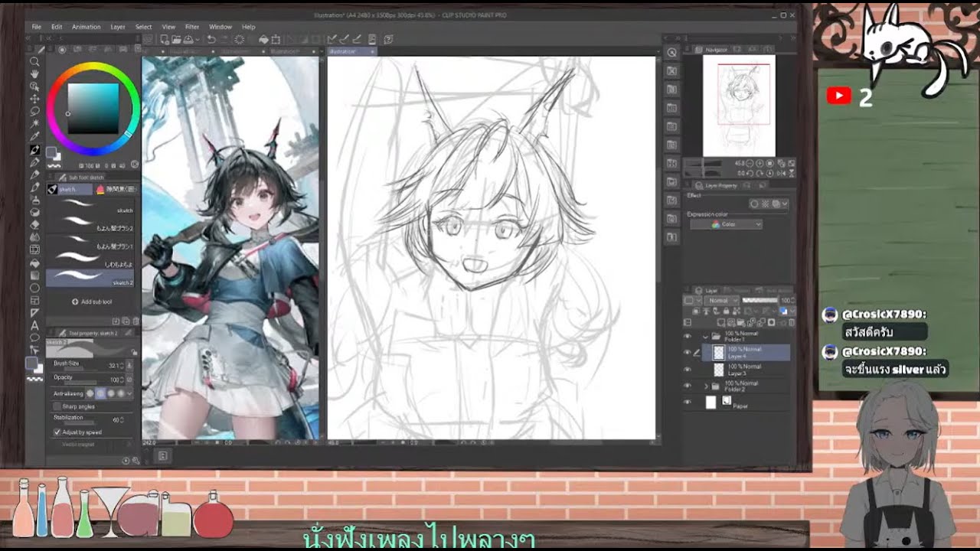980x551 pixels.
Task: Select the Eraser tool
Action: [x=34, y=225]
